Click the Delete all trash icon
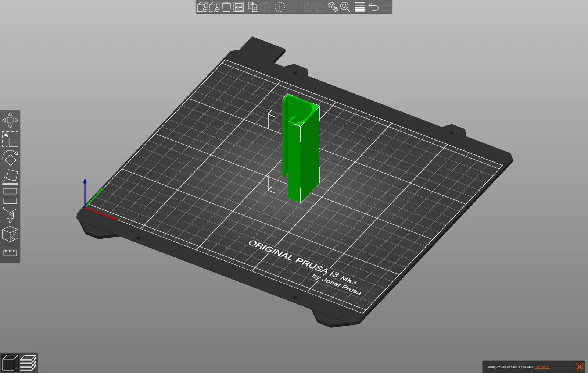Screen dimensions: 588x373 click(x=226, y=7)
